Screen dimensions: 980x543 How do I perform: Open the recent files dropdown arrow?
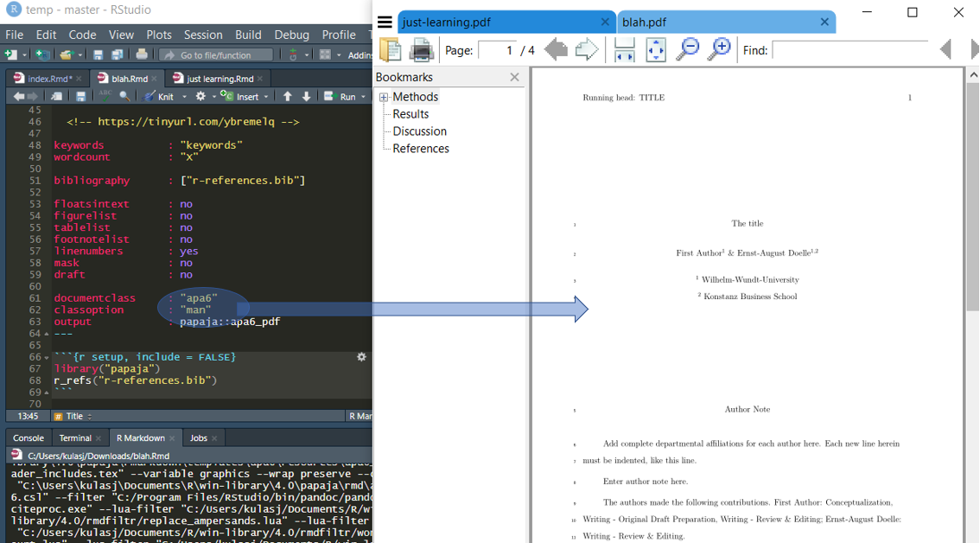[x=80, y=55]
